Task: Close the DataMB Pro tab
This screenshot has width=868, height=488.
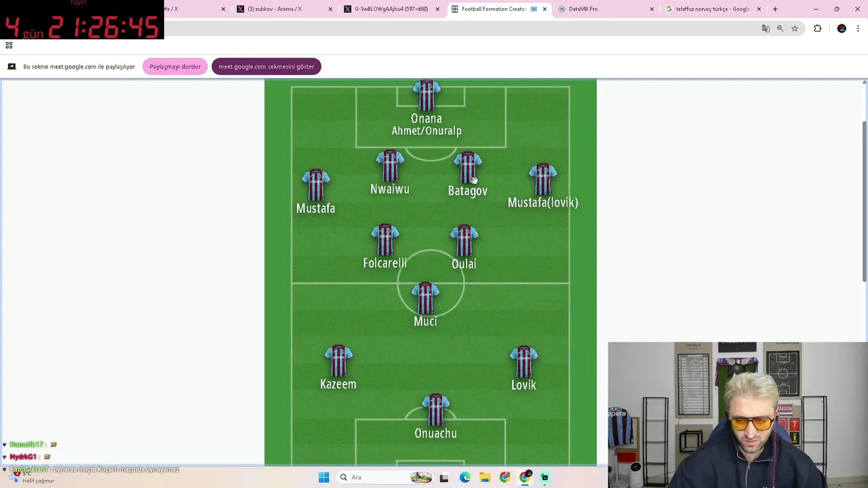Action: 652,9
